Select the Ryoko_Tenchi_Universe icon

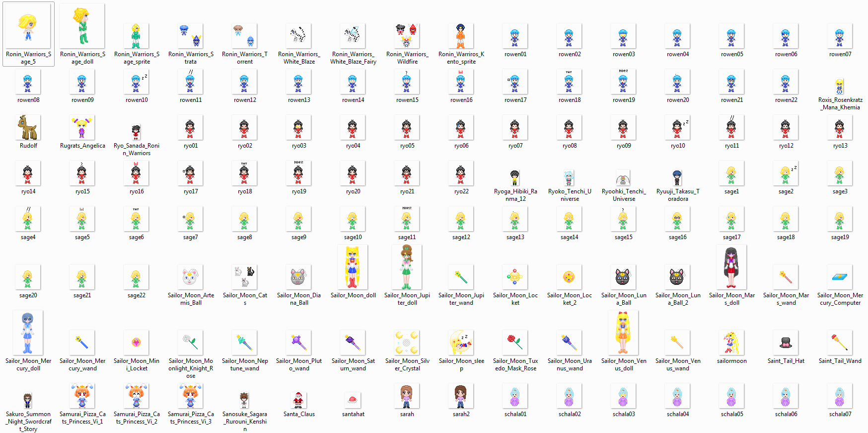click(569, 177)
